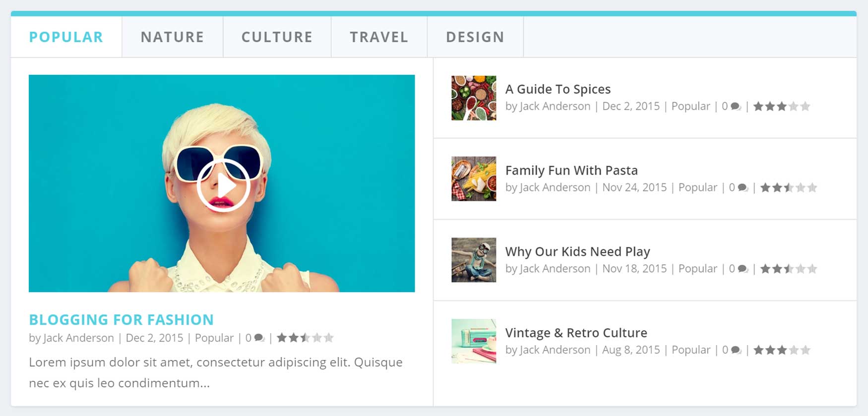Image resolution: width=868 pixels, height=416 pixels.
Task: Switch to the Culture tab
Action: coord(277,37)
